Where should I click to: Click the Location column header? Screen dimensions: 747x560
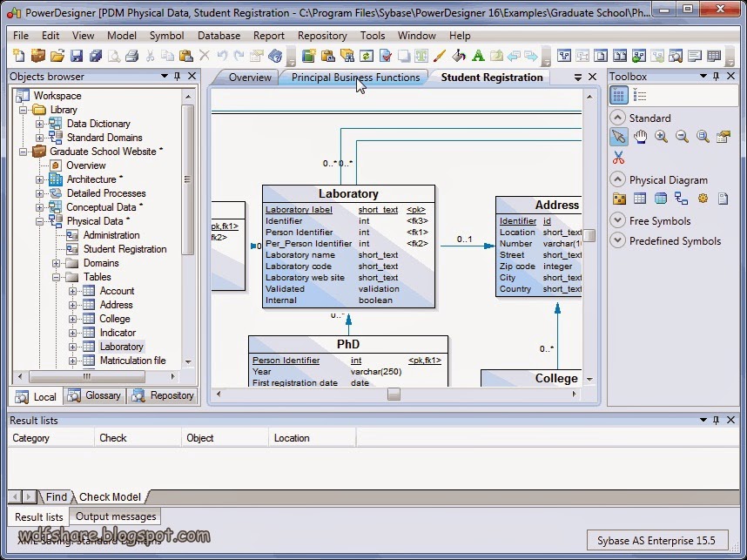(x=312, y=438)
